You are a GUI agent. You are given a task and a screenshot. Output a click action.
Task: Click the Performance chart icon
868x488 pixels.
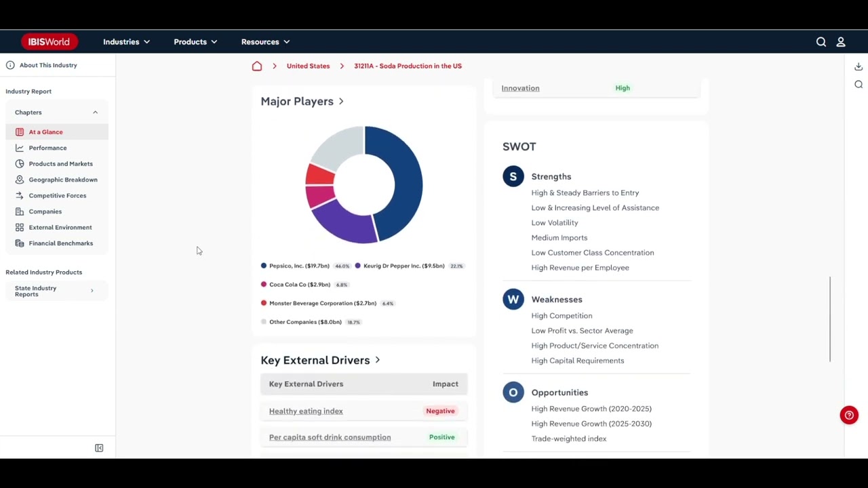coord(20,148)
